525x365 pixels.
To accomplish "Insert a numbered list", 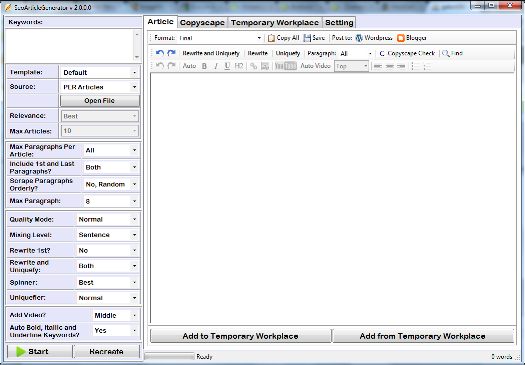I will [x=427, y=66].
